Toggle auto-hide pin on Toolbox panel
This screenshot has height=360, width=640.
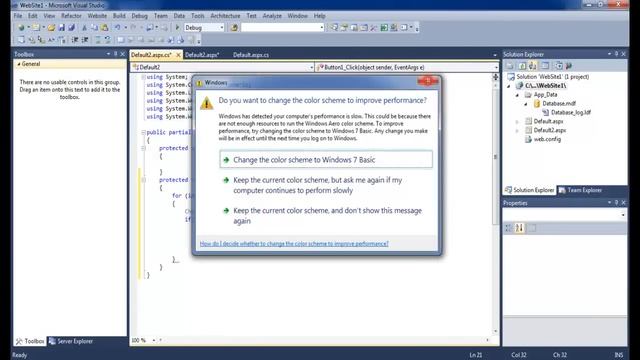point(116,54)
